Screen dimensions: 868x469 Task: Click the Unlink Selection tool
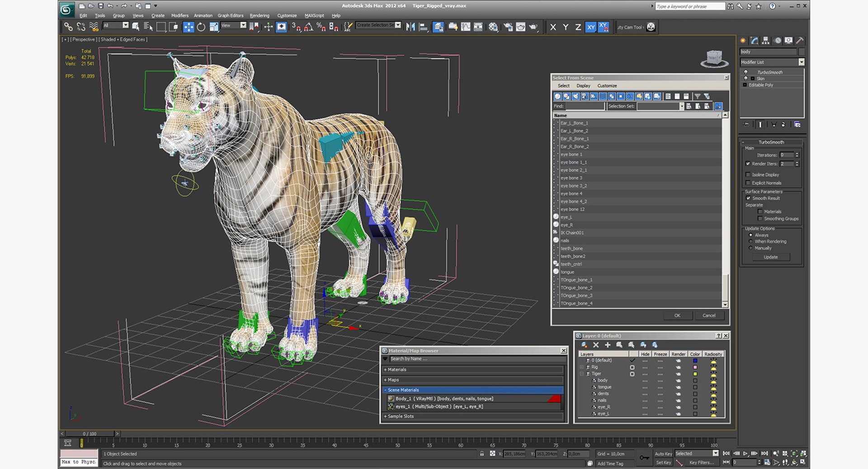click(81, 27)
